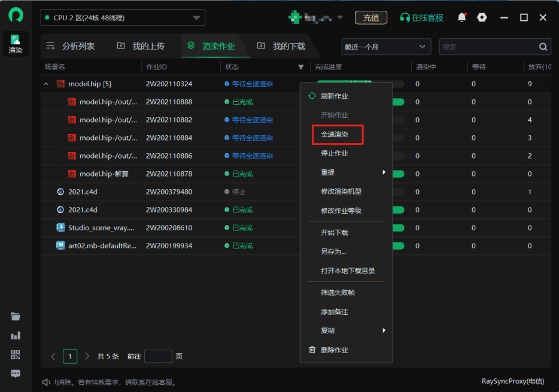559x392 pixels.
Task: Click the render section icon in sidebar
Action: (16, 44)
